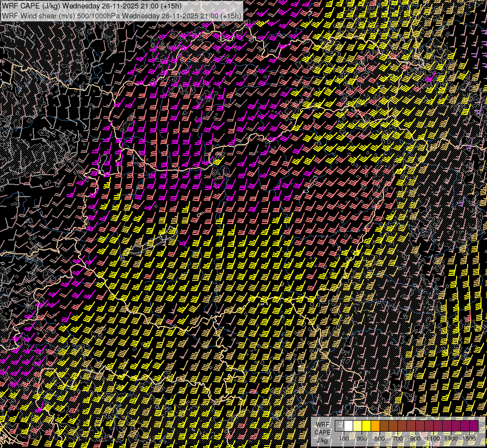
Task: Click the 300 legend label
Action: [x=362, y=439]
